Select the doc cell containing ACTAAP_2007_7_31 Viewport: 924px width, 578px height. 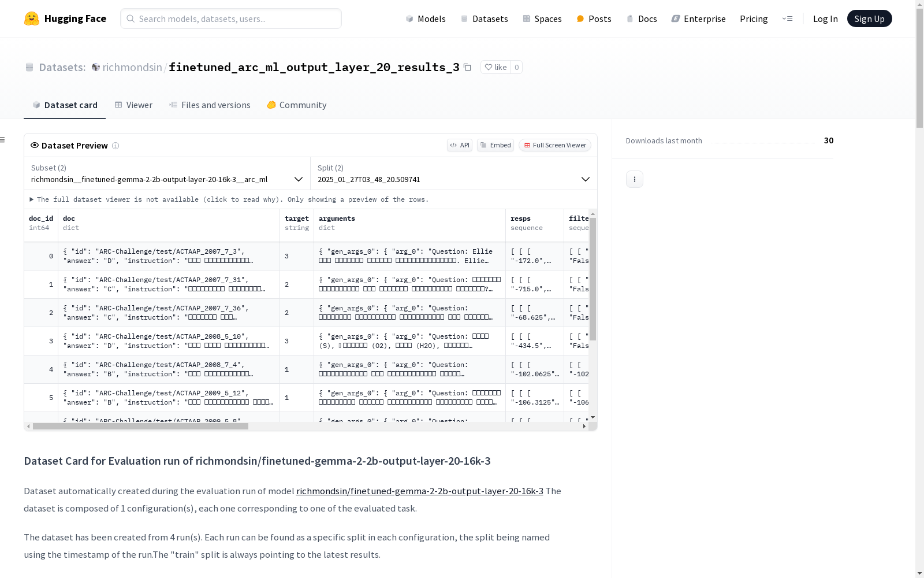[169, 284]
